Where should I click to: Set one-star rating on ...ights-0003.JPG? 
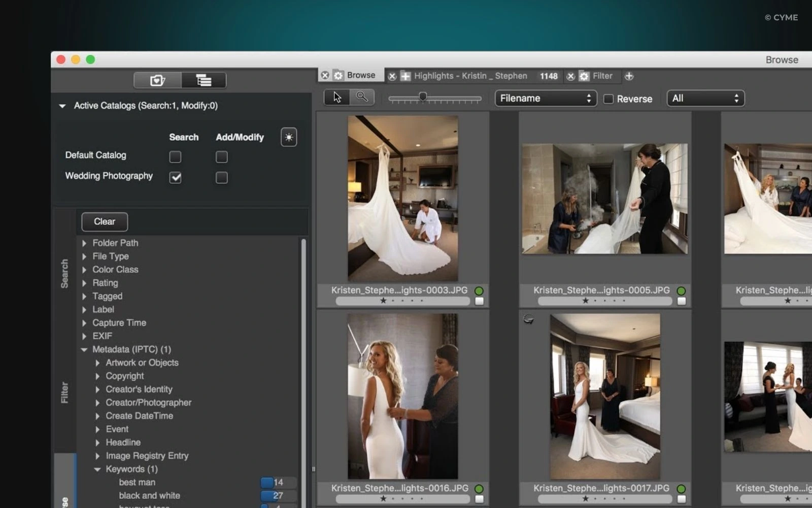point(383,301)
